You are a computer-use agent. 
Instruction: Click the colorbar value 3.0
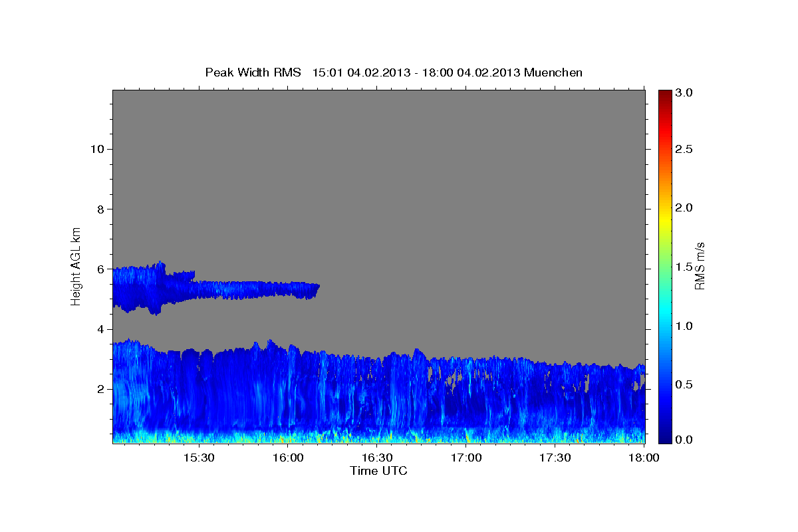pos(684,93)
